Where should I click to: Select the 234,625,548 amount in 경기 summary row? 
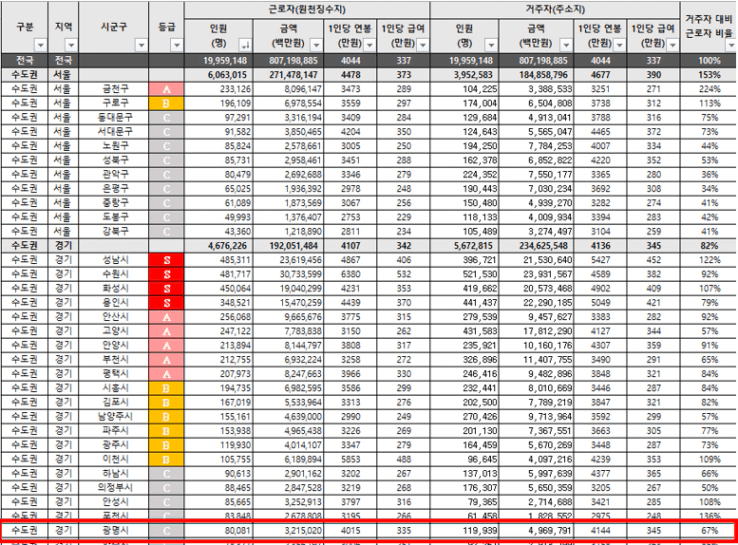tap(536, 246)
